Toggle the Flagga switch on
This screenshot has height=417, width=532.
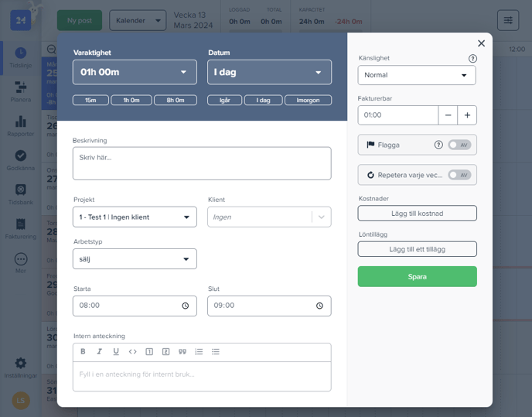(459, 145)
